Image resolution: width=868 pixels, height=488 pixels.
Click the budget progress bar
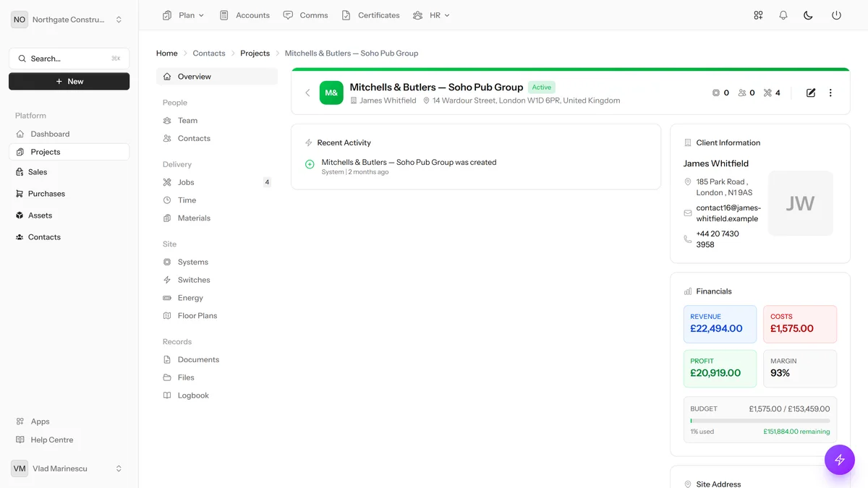760,421
